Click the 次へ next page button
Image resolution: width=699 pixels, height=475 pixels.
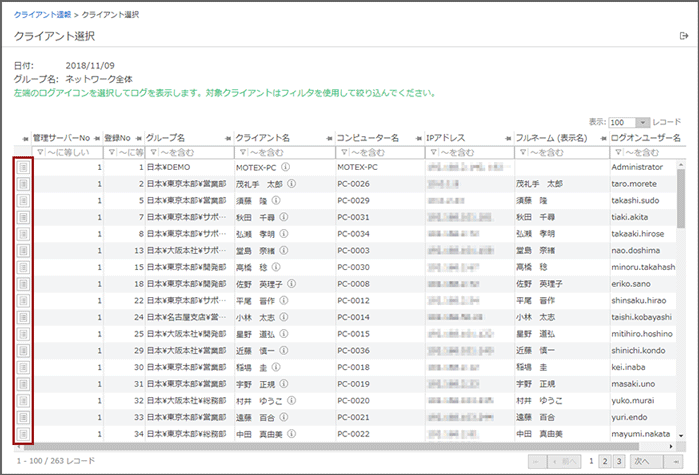pyautogui.click(x=646, y=462)
